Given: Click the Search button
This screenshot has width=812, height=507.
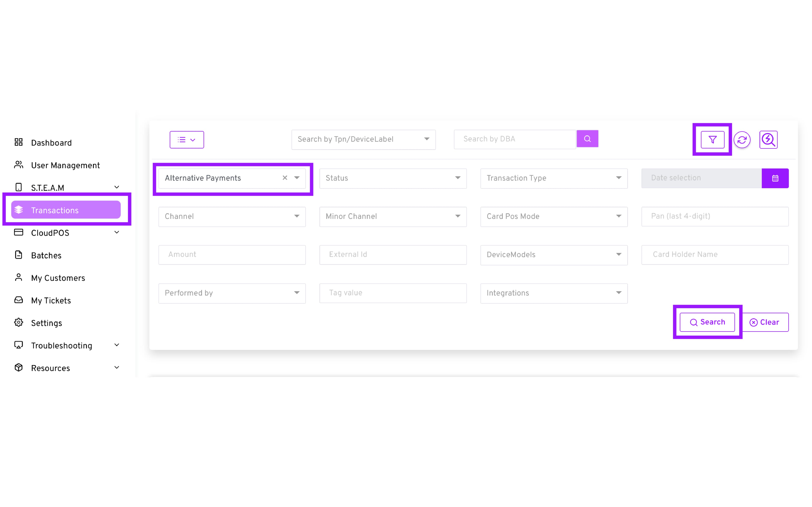Looking at the screenshot, I should point(707,322).
